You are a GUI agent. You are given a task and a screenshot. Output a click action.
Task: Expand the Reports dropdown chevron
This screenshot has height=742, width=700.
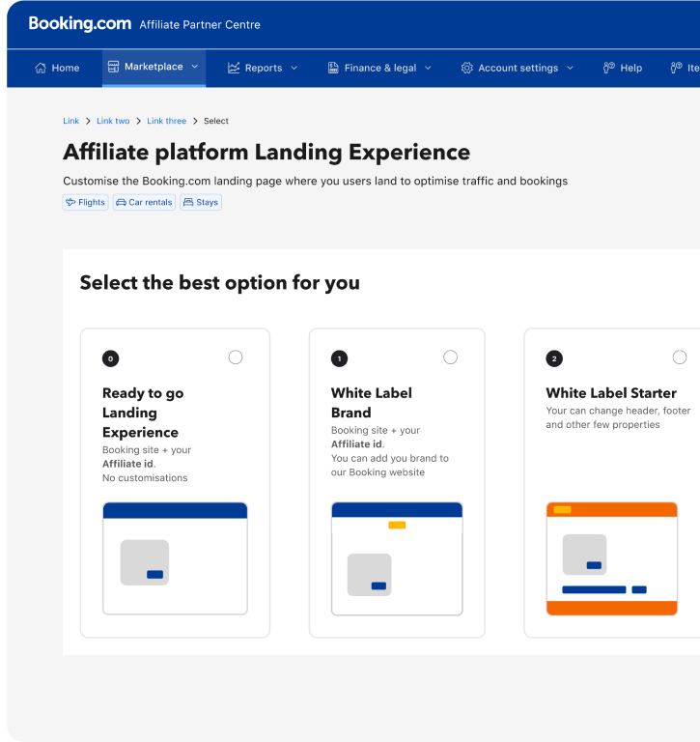(294, 68)
